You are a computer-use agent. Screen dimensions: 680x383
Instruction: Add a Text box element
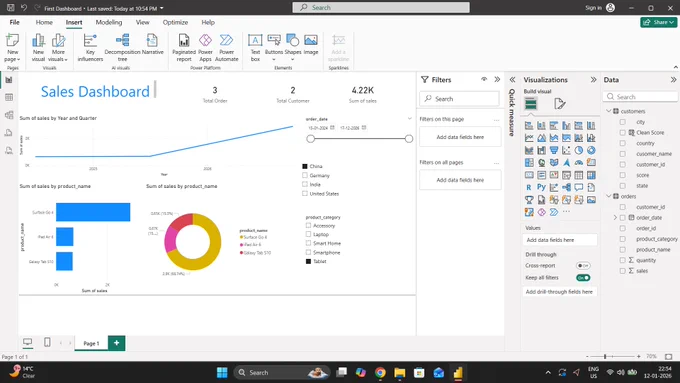pyautogui.click(x=255, y=48)
